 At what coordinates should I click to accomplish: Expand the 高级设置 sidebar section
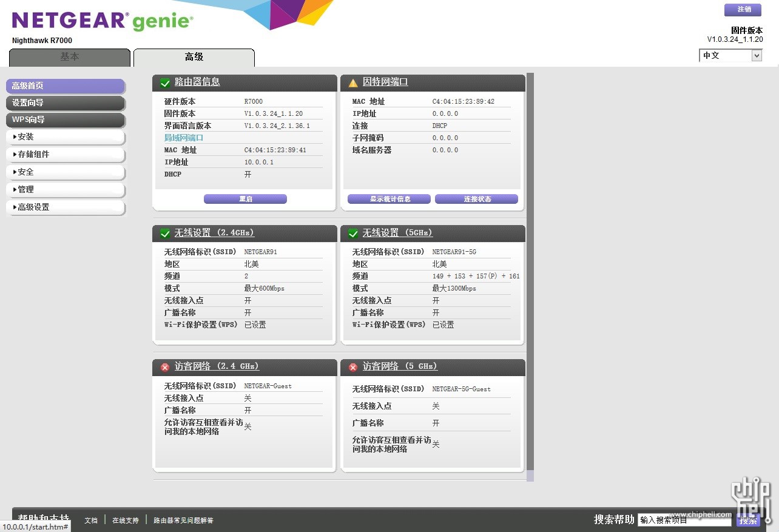(66, 207)
